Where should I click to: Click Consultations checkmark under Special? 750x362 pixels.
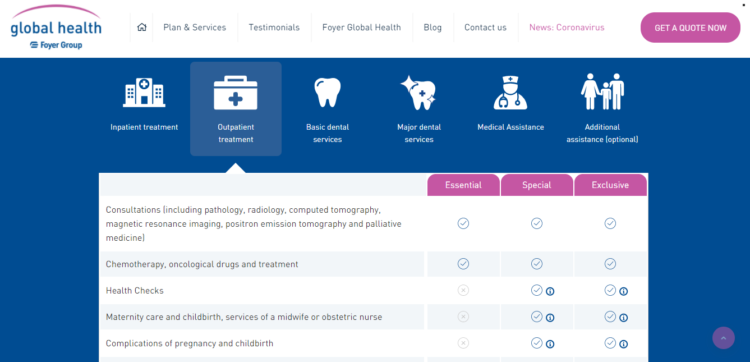point(537,223)
